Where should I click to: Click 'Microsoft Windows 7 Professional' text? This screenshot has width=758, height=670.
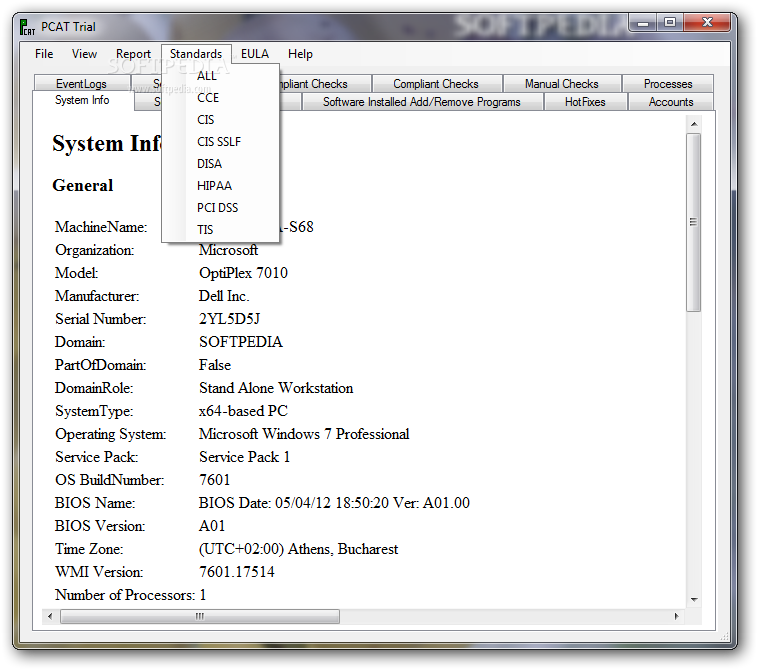(x=304, y=434)
